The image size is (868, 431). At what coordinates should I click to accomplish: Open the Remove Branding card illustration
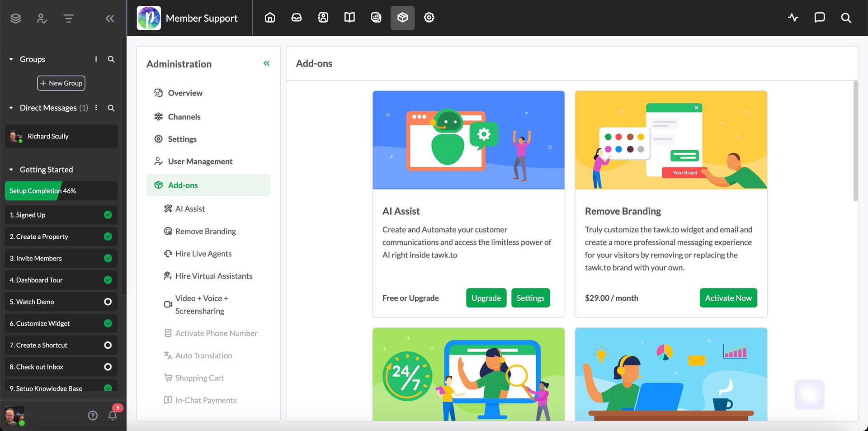671,140
